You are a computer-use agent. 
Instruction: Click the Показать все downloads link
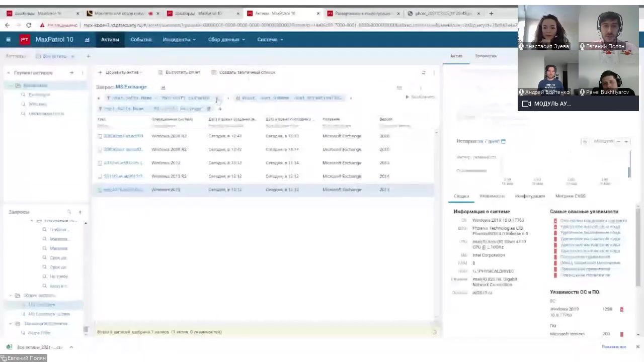tap(613, 347)
